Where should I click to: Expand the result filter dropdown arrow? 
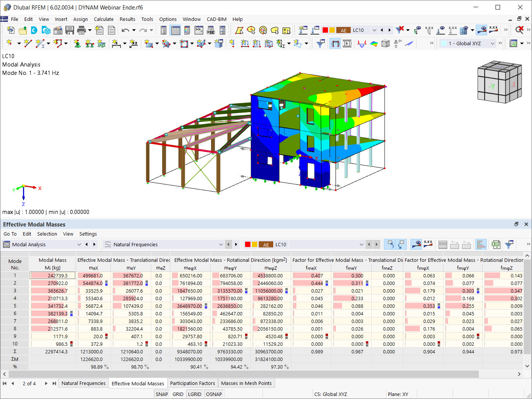click(x=408, y=30)
